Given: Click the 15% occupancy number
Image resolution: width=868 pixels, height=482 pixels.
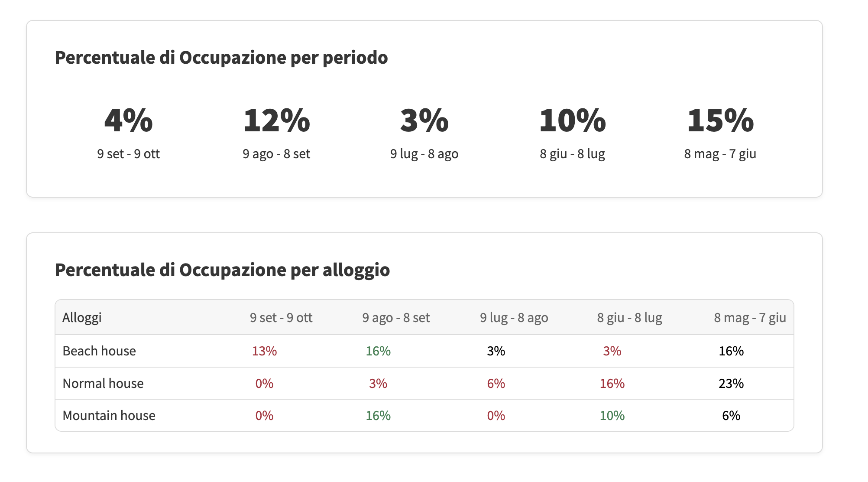Looking at the screenshot, I should pyautogui.click(x=721, y=120).
